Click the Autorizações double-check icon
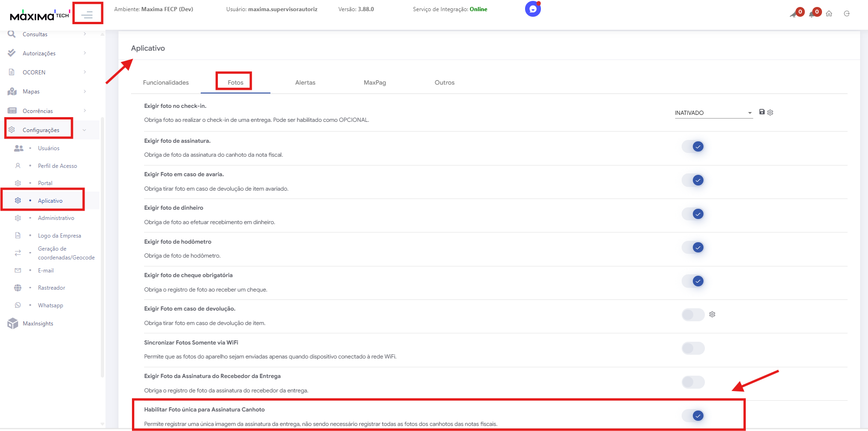 click(x=12, y=53)
